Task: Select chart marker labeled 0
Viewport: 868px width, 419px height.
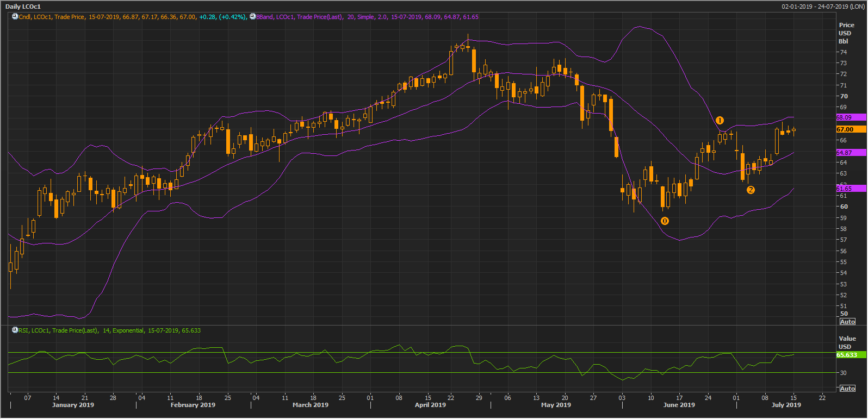Action: pos(665,221)
